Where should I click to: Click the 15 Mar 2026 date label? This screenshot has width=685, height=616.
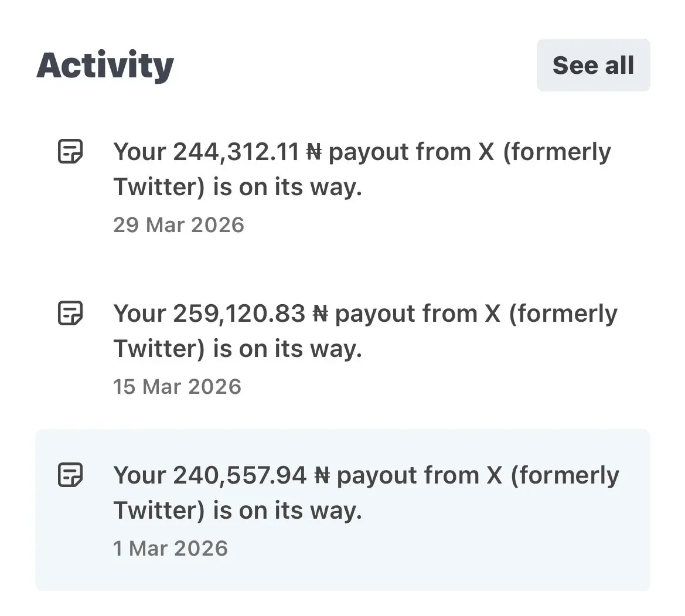(177, 387)
